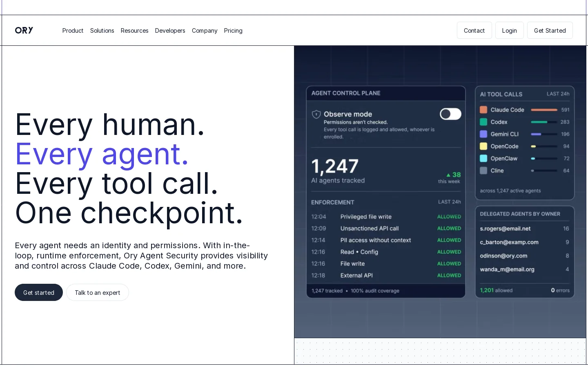
Task: Click the Login button
Action: pyautogui.click(x=509, y=30)
